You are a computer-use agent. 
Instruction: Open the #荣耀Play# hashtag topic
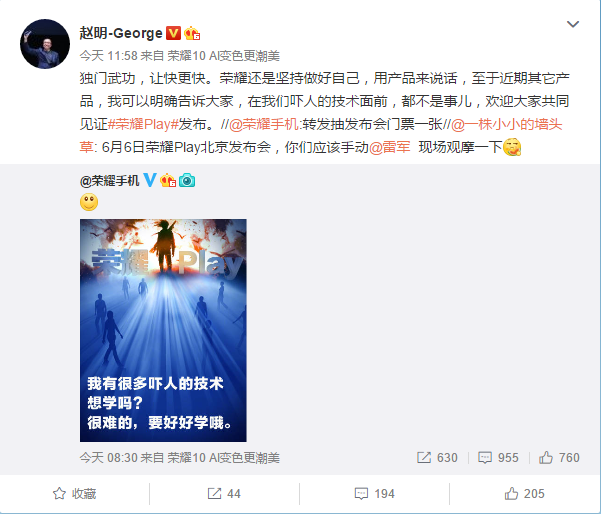143,124
